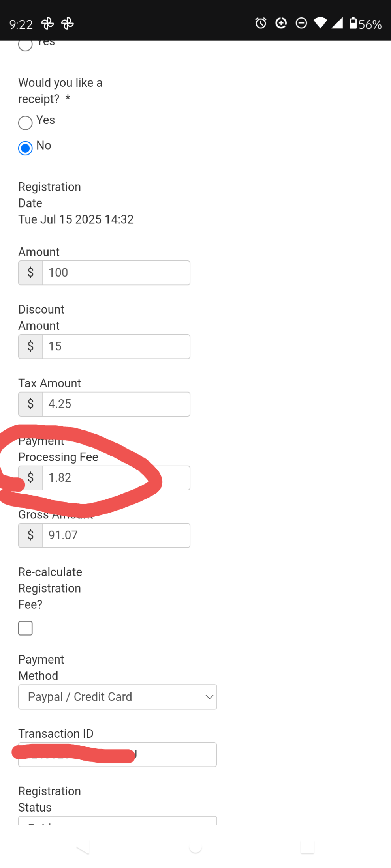Tap the battery 56% indicator
391x868 pixels.
click(365, 24)
